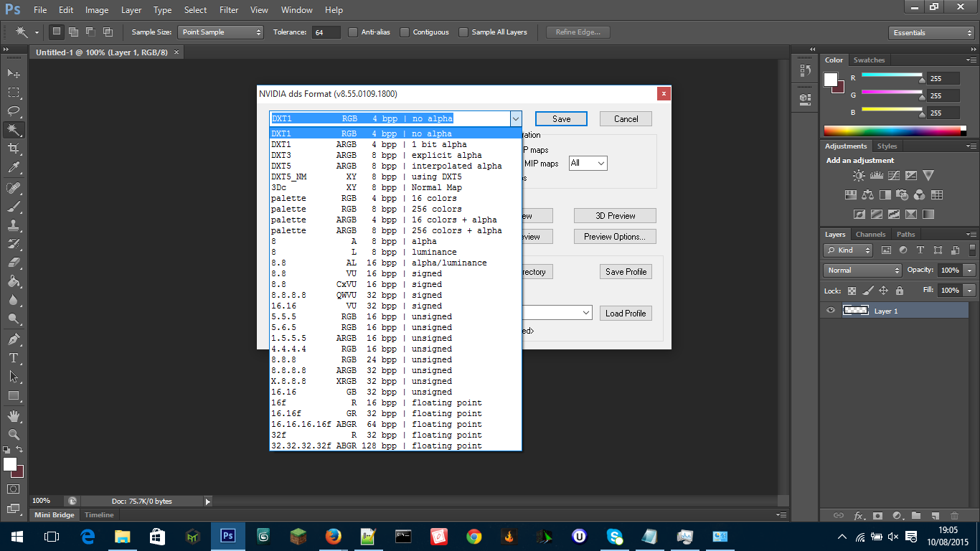Open the Normal blend mode dropdown
Viewport: 980px width, 551px height.
(863, 270)
